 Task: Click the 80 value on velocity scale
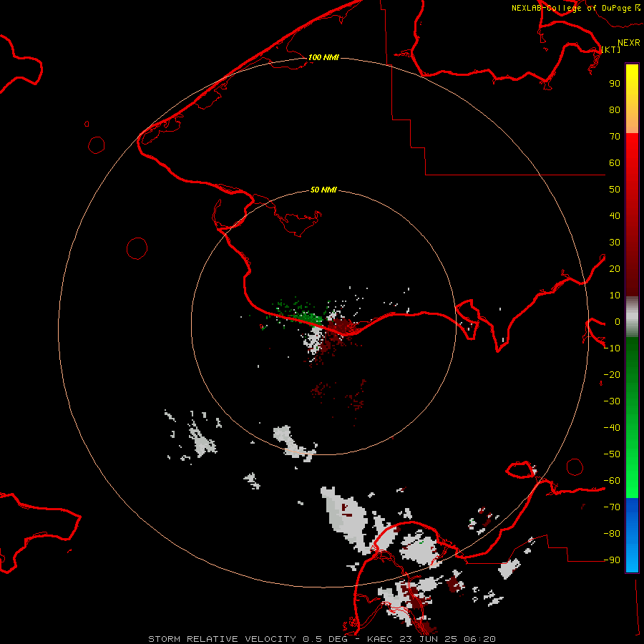(615, 109)
